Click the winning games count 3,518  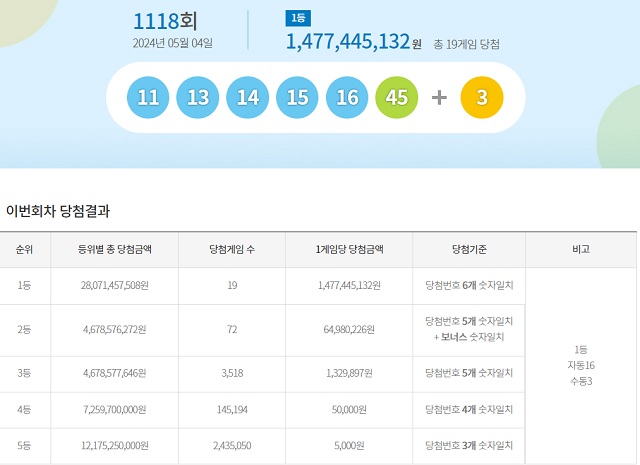pos(232,373)
